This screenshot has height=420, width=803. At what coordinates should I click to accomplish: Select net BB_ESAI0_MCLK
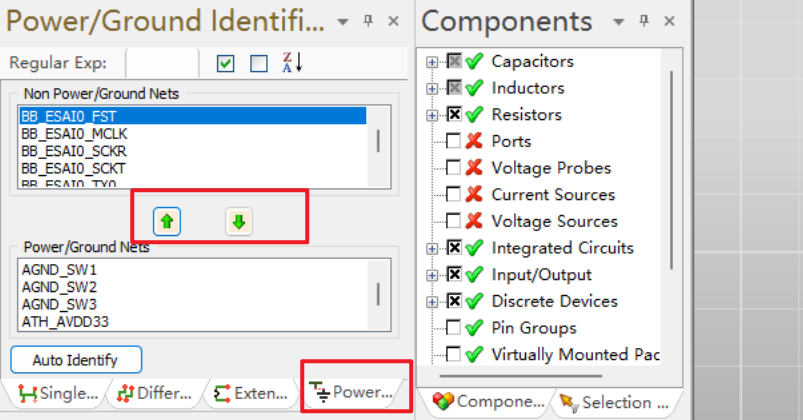tap(74, 134)
